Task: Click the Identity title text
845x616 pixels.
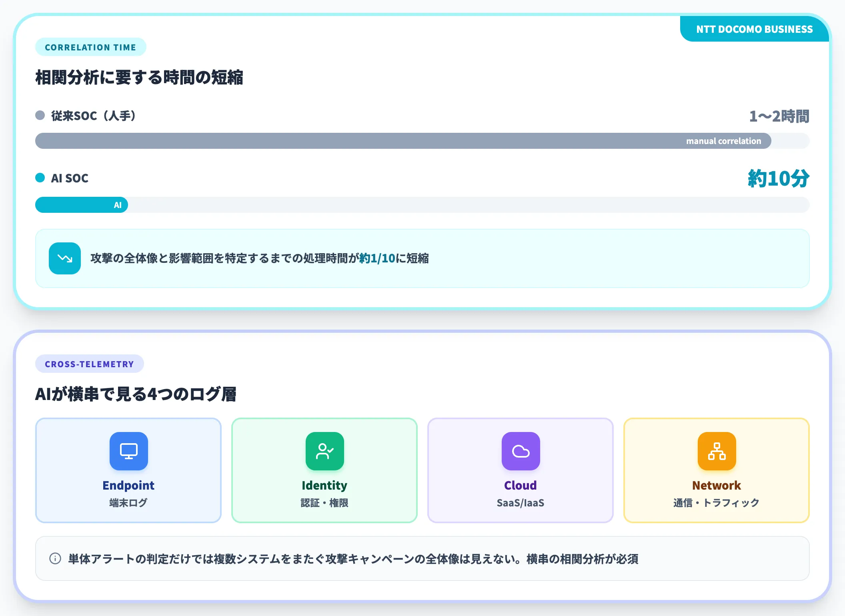Action: (324, 486)
